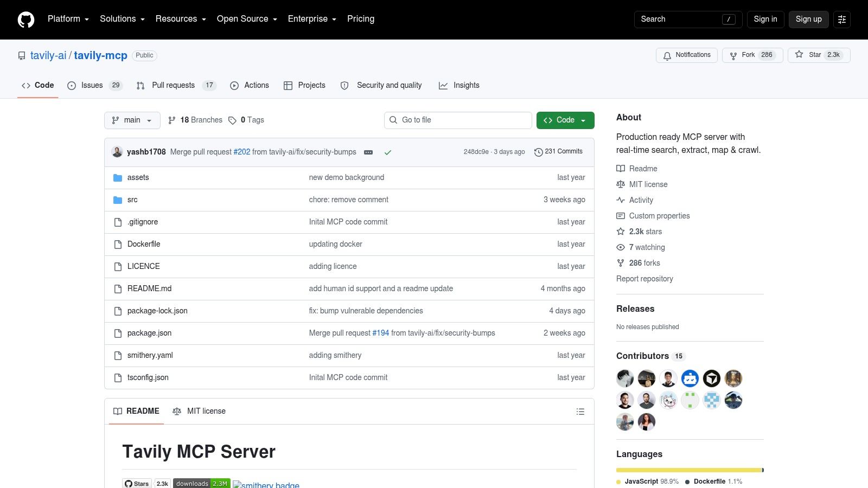Image resolution: width=868 pixels, height=488 pixels.
Task: Open the green Code dropdown button
Action: tap(565, 120)
